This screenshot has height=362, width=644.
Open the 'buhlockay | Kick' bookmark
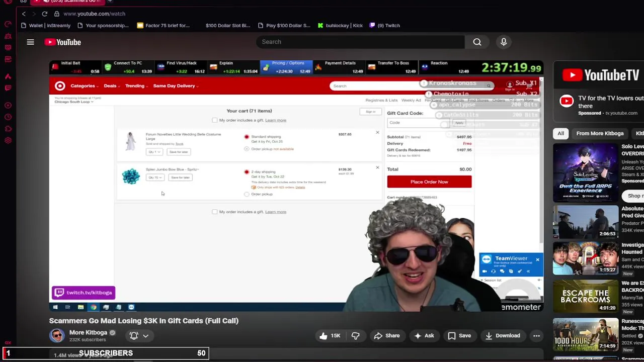340,26
